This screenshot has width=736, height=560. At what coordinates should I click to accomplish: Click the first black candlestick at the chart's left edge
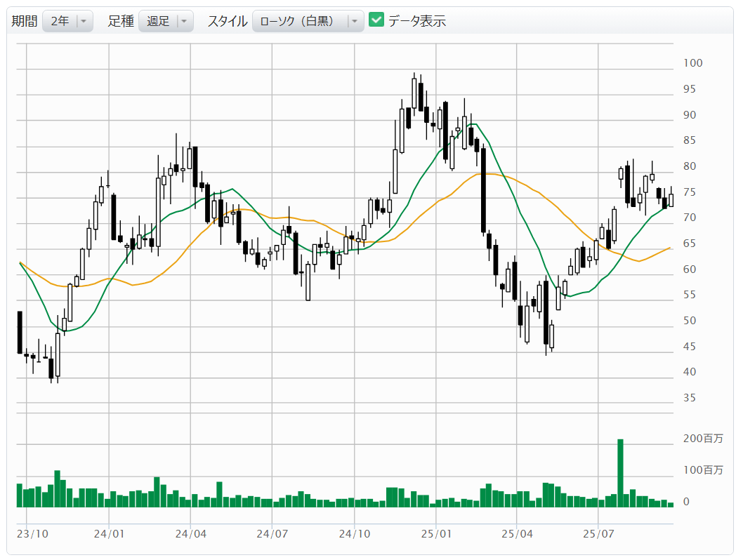point(20,332)
